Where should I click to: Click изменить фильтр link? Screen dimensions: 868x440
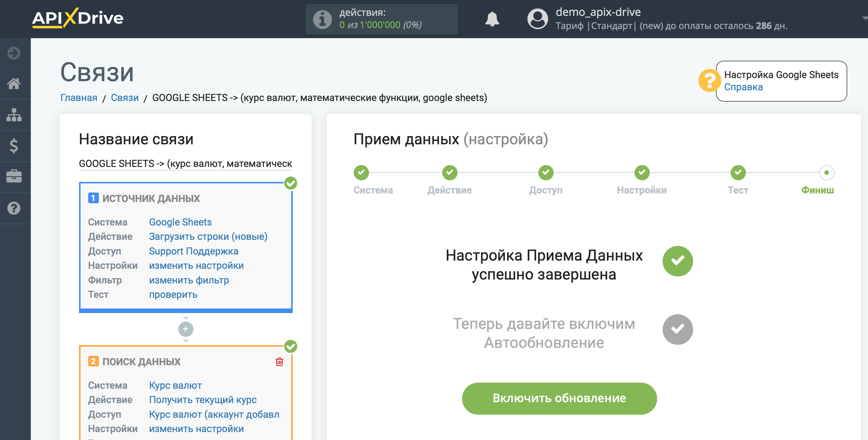189,280
